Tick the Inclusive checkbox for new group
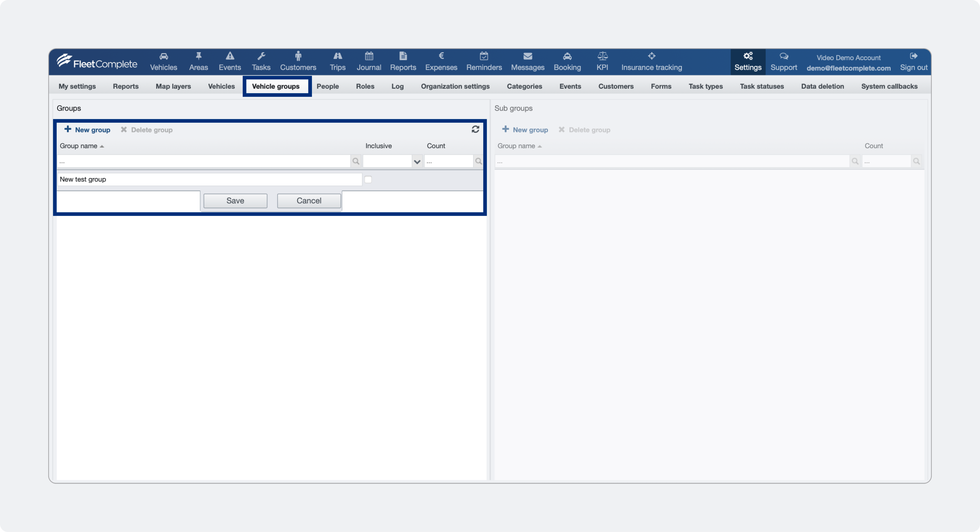This screenshot has width=980, height=532. pos(368,180)
